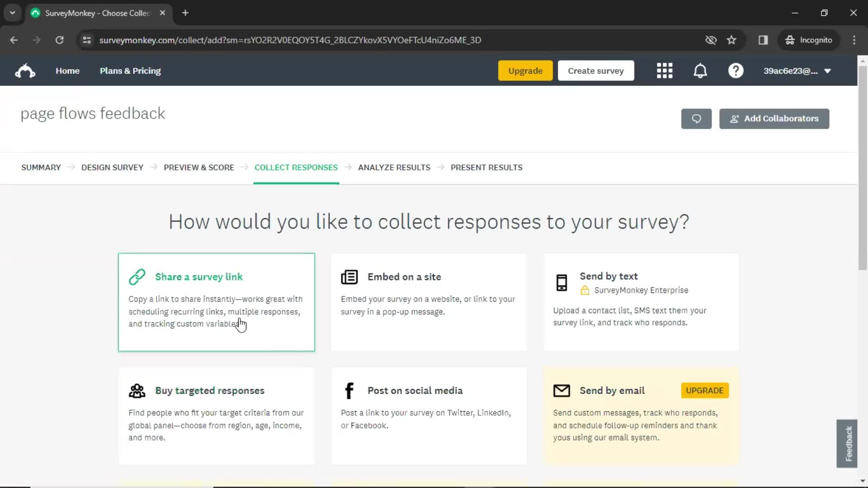The image size is (868, 488).
Task: Click the Embed on a site icon
Action: 349,277
